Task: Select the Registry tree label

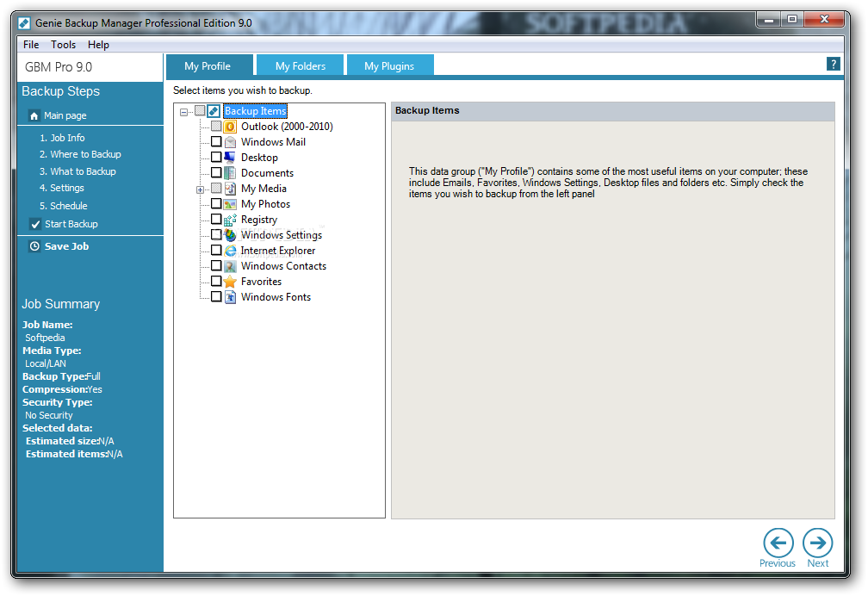Action: (259, 220)
